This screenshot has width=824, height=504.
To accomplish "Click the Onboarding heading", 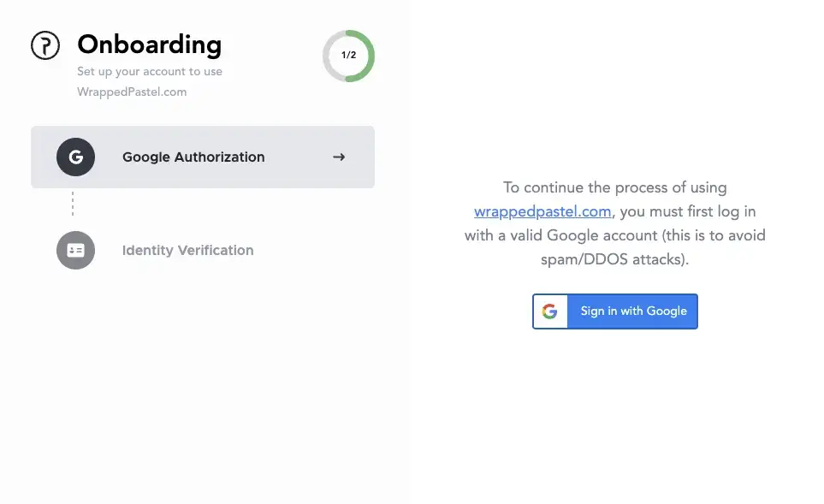I will 149,44.
